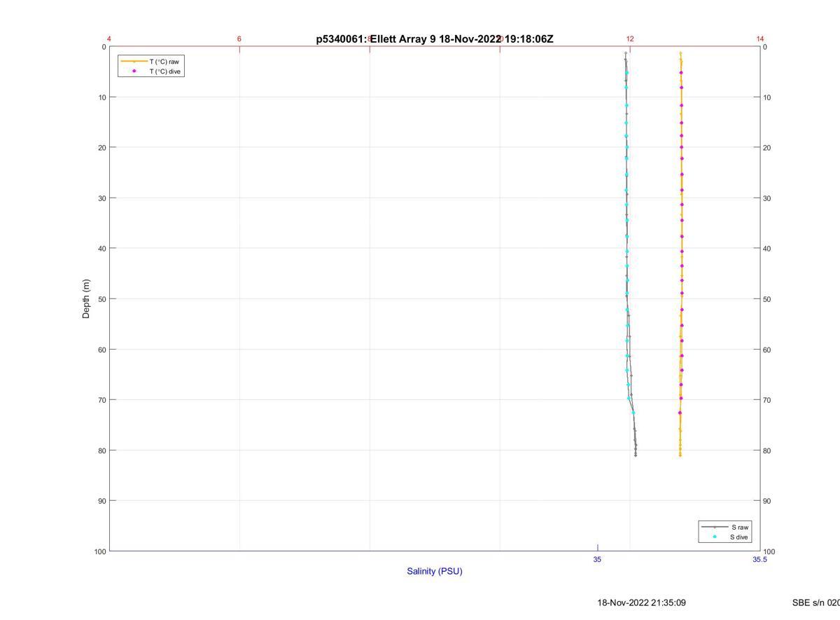Click the orange line sample for T raw

point(134,62)
